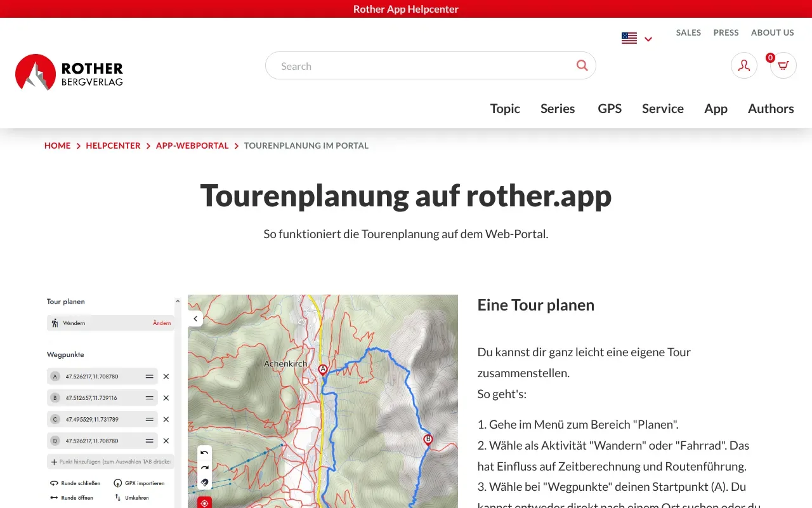Click the 'Ändern' link next to Wandern
The height and width of the screenshot is (508, 812).
coord(162,323)
